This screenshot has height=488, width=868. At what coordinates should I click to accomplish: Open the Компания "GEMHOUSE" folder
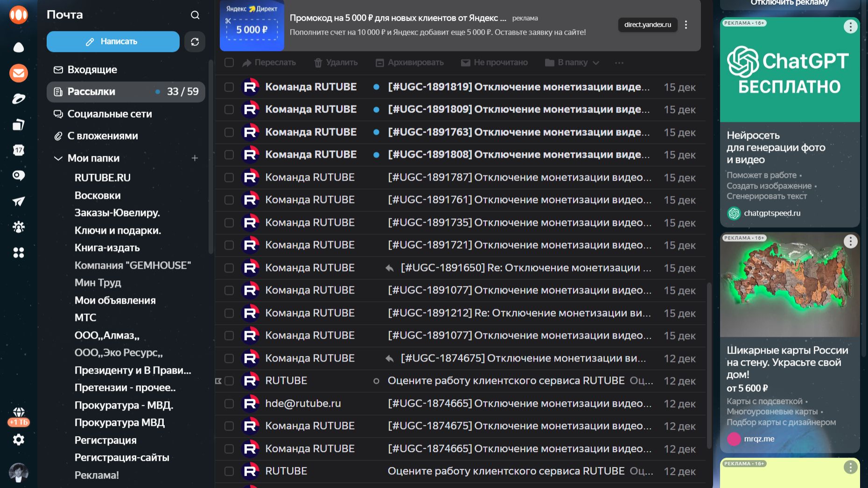point(133,265)
